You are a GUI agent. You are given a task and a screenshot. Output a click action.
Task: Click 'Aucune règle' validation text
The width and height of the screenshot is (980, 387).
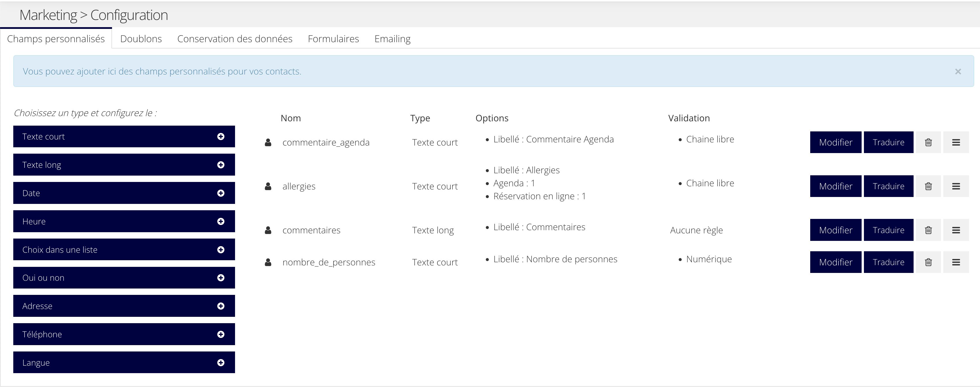[x=696, y=230]
